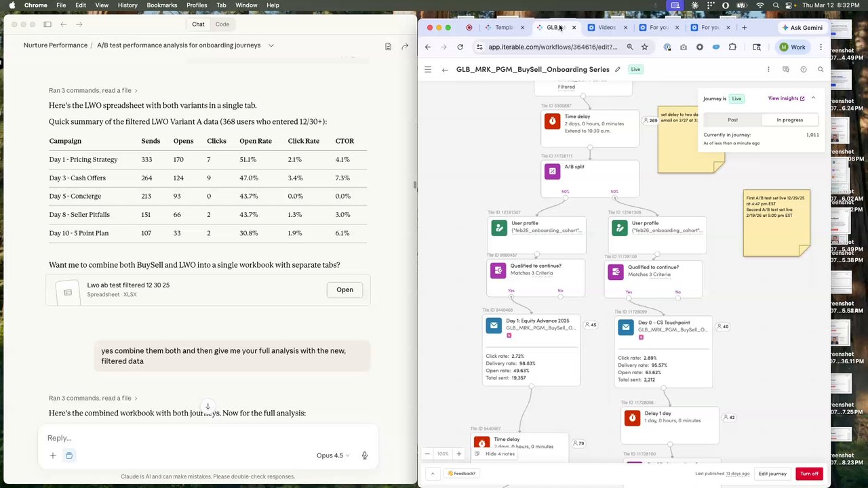This screenshot has height=488, width=868.
Task: Click the plus attach icon below reply box
Action: [53, 455]
